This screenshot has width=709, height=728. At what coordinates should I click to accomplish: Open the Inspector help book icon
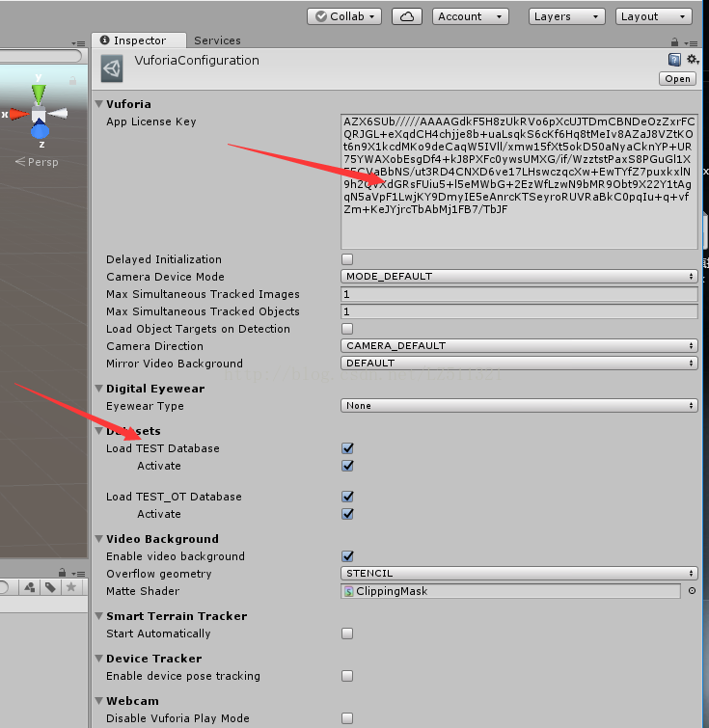(x=674, y=60)
